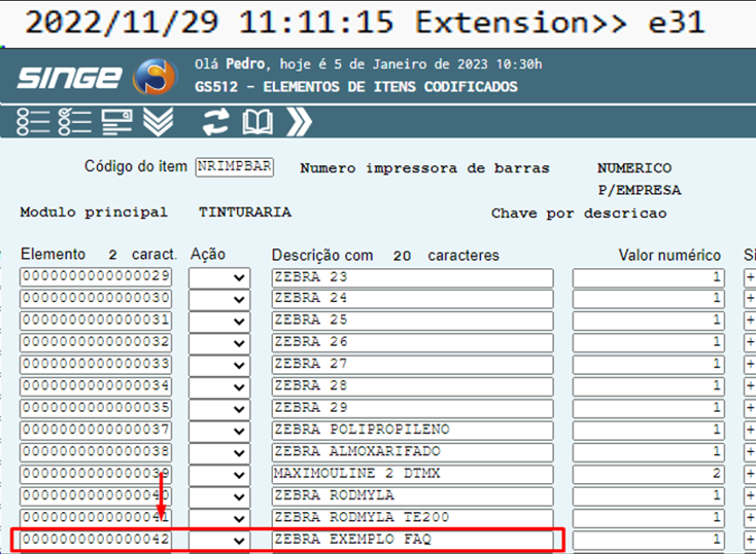Click the triple down chevron icon

pyautogui.click(x=158, y=123)
